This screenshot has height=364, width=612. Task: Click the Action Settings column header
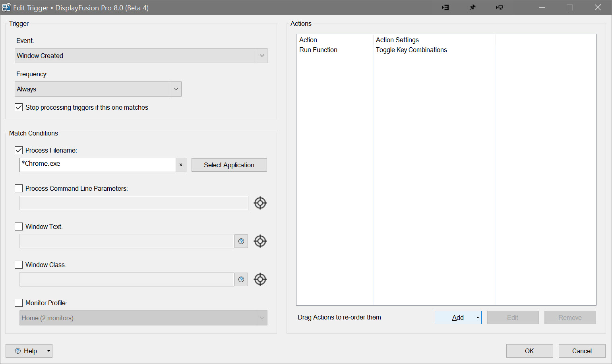tap(397, 40)
